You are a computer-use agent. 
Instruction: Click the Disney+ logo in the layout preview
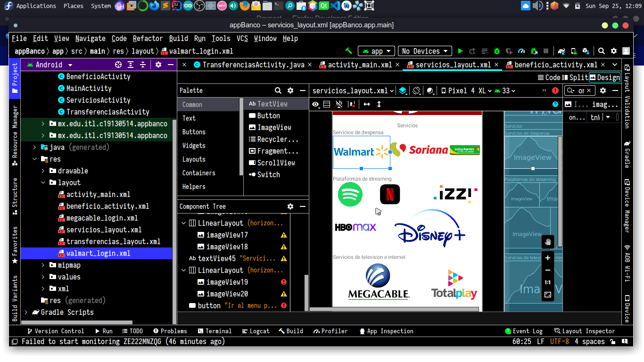pos(430,228)
